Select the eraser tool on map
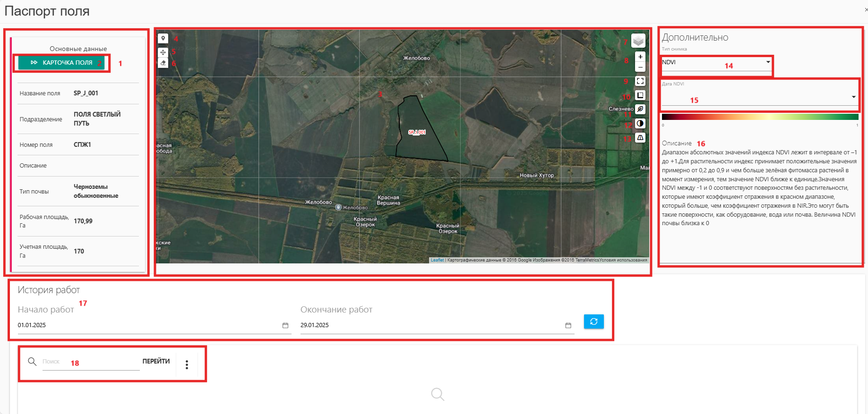 point(163,63)
